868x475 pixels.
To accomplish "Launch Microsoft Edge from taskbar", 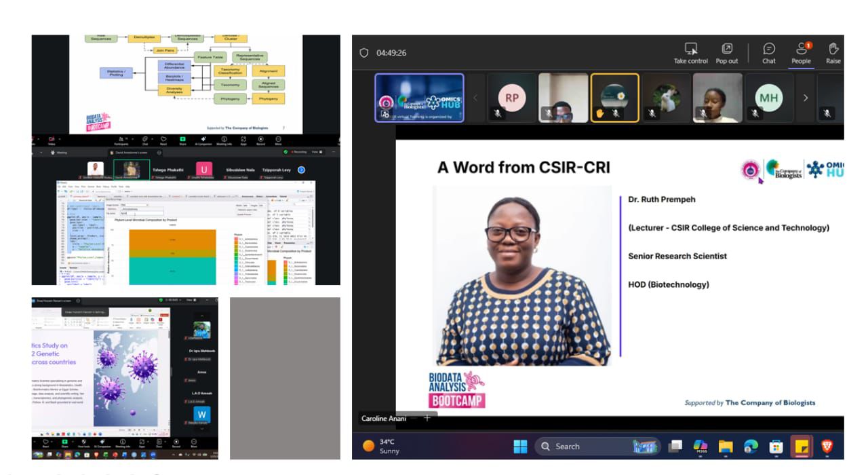I will pos(751,446).
